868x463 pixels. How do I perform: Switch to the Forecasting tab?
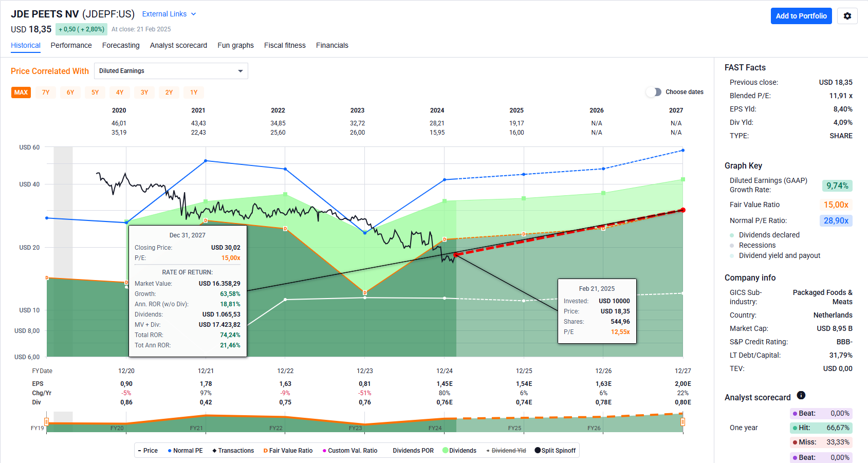coord(121,45)
